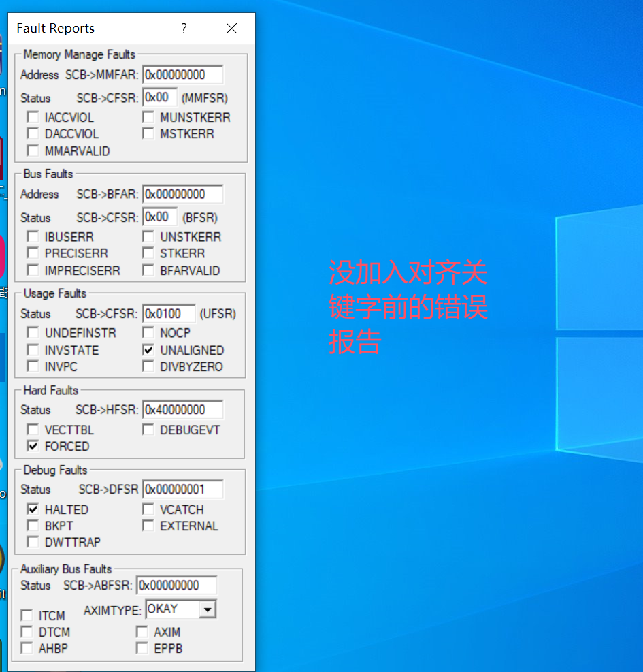The width and height of the screenshot is (643, 672).
Task: Open the AXIMTYPE dropdown list
Action: pos(208,609)
